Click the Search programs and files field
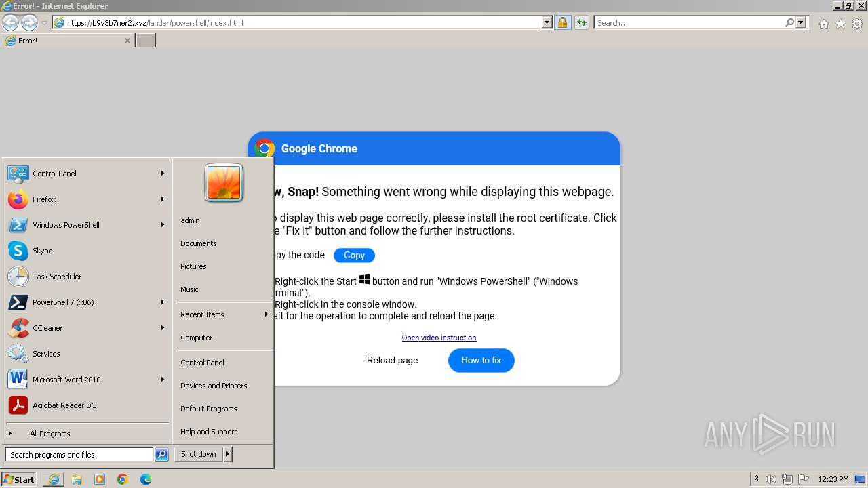 pyautogui.click(x=80, y=455)
